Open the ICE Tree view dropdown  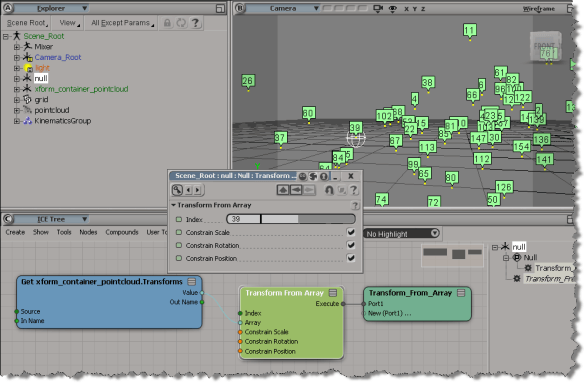click(x=51, y=219)
